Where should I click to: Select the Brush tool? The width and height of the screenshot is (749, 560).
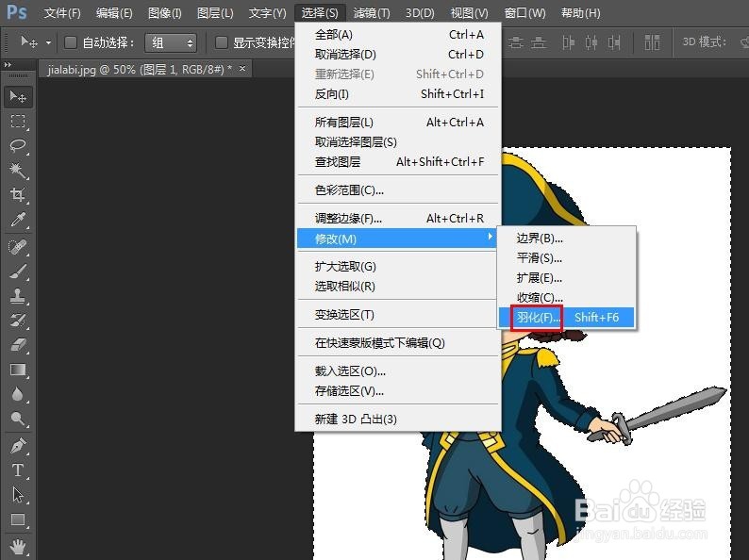tap(18, 272)
